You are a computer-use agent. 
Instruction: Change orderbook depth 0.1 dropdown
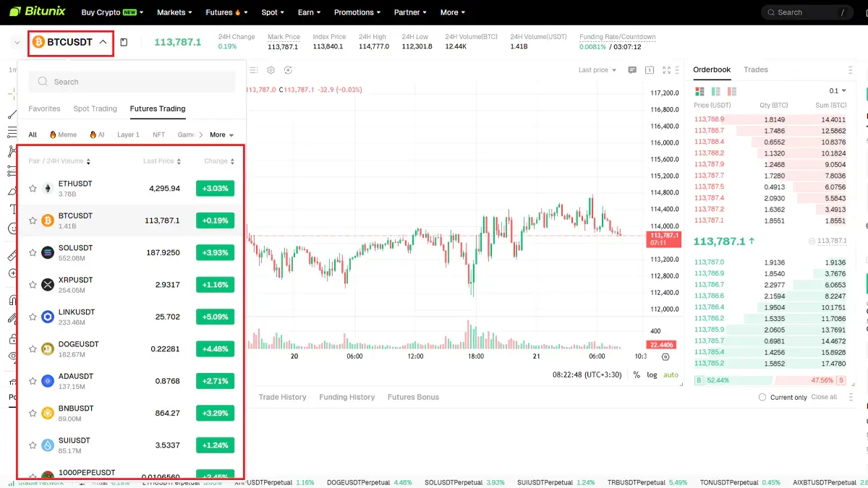838,91
